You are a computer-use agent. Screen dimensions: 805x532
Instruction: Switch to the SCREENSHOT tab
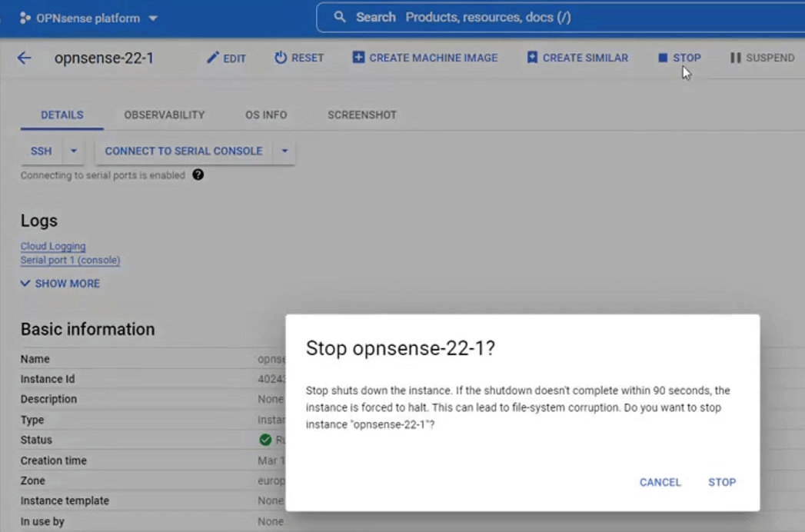click(x=362, y=115)
